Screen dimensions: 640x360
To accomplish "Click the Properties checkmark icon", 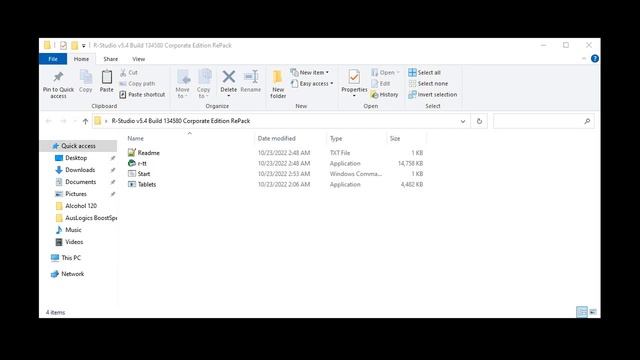I will [x=354, y=77].
